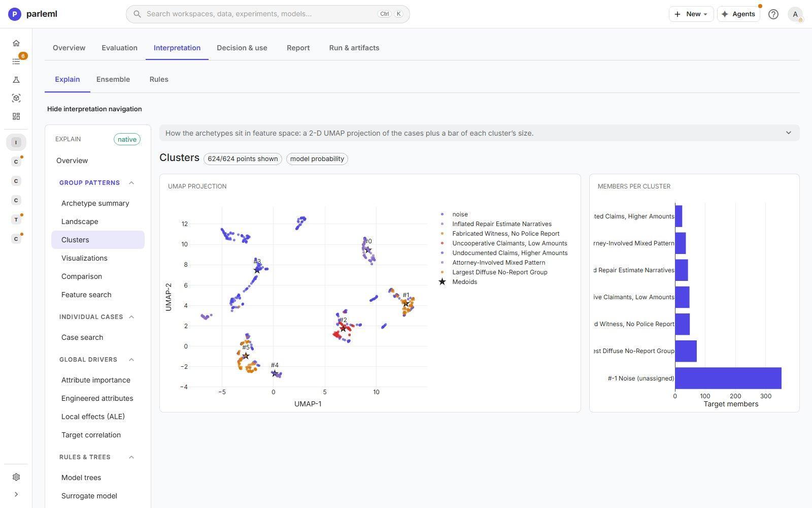Open Local effects (ALE) page
This screenshot has width=812, height=508.
(x=93, y=417)
